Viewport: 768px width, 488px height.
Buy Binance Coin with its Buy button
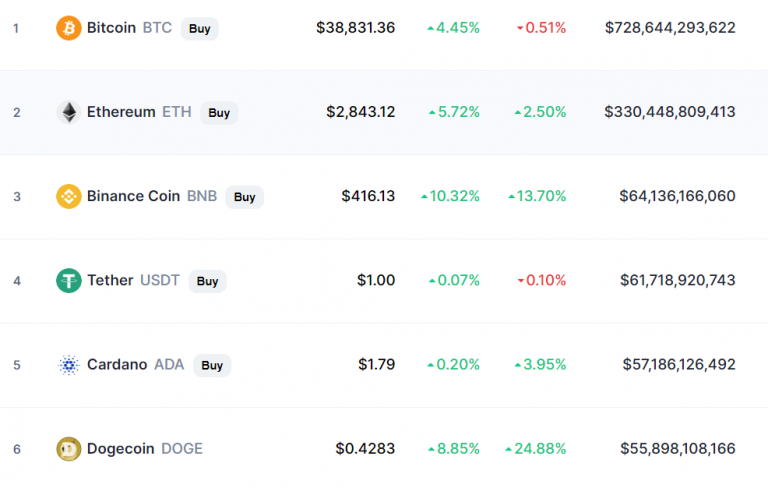click(244, 197)
